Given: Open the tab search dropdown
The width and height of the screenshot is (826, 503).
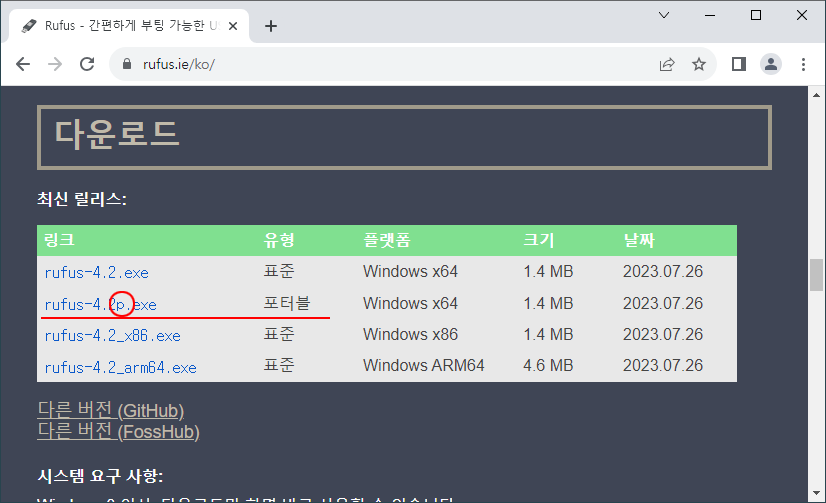Looking at the screenshot, I should 664,15.
